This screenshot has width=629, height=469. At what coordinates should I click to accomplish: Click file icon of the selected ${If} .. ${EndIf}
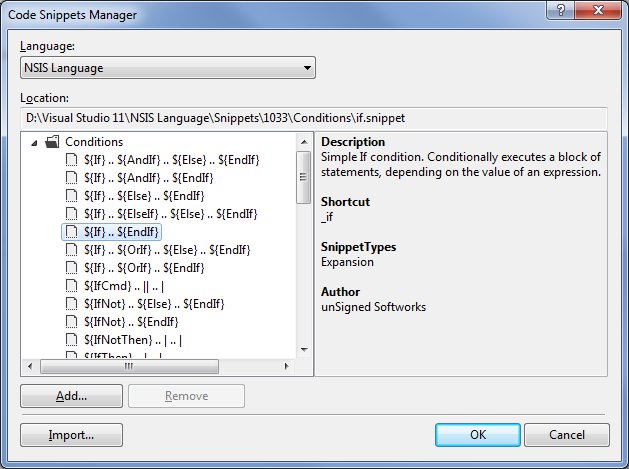click(71, 232)
